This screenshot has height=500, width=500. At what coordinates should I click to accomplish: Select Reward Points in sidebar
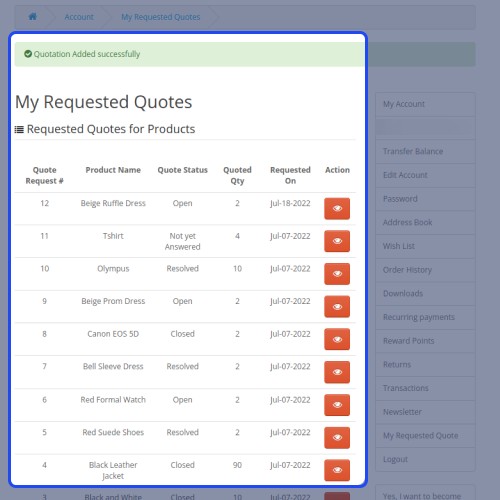(x=425, y=341)
